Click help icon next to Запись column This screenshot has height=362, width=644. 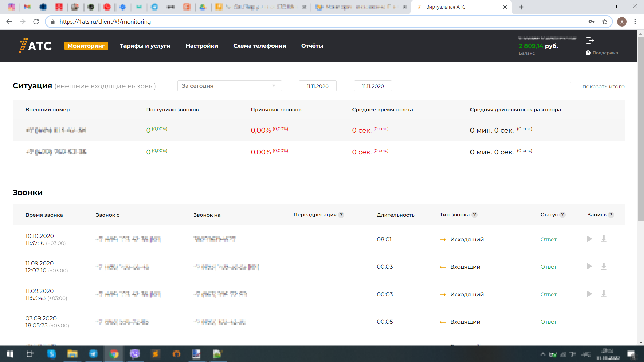pyautogui.click(x=611, y=215)
